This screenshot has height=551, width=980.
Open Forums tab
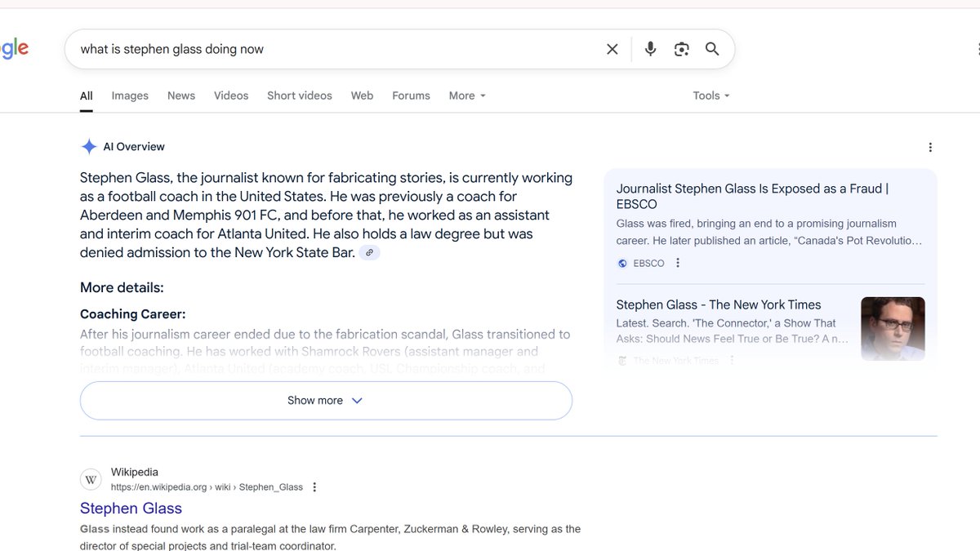(411, 96)
